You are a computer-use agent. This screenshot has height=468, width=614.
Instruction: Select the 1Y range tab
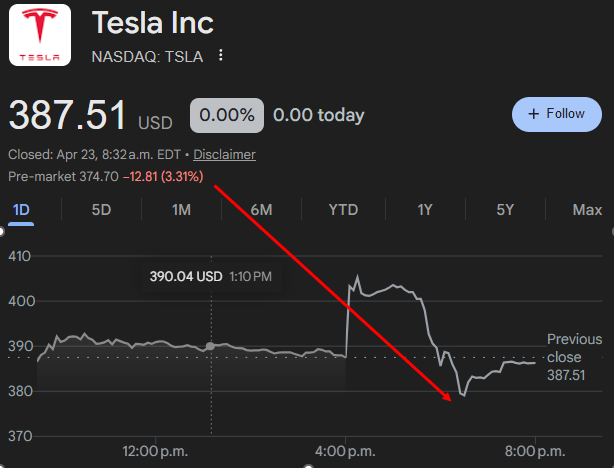425,210
